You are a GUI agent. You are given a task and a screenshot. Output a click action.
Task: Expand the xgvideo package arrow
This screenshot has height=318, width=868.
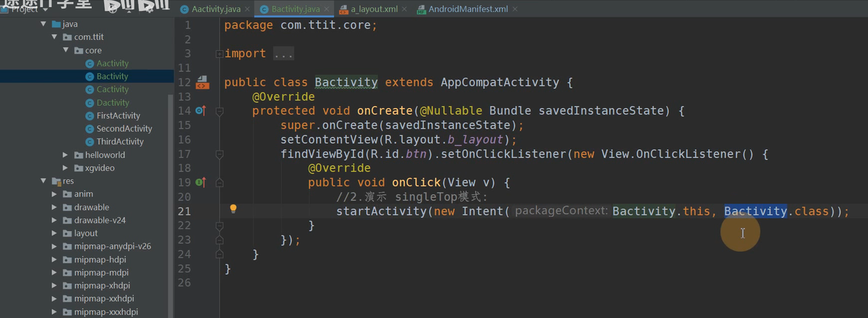tap(66, 167)
